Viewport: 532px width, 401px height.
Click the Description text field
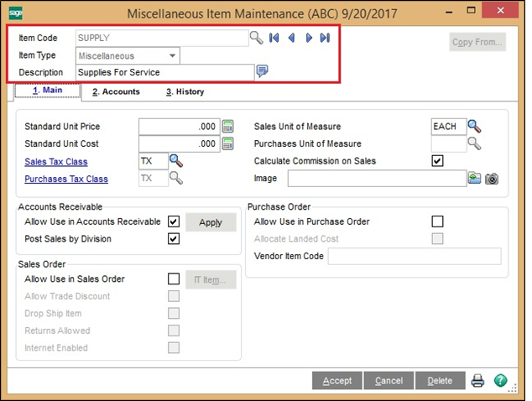pos(165,72)
